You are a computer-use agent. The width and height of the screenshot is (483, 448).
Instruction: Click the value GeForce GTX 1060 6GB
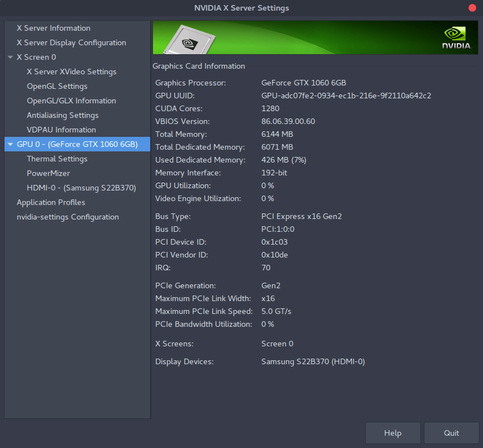coord(303,83)
